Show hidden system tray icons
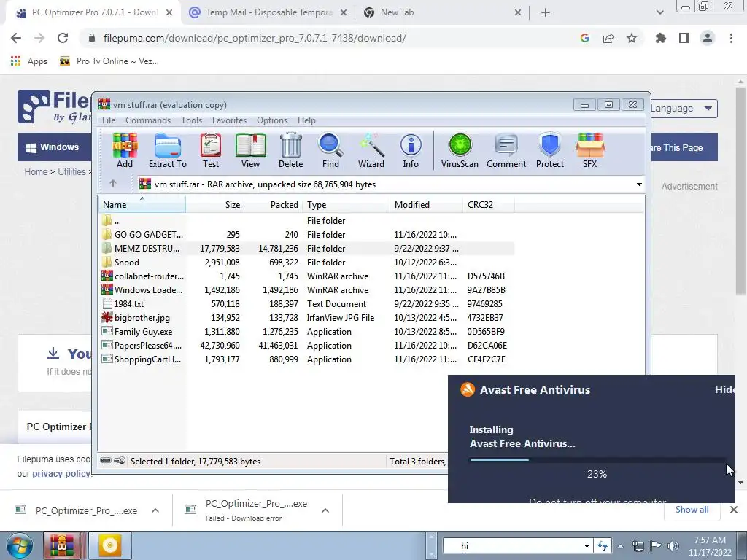 [620, 546]
